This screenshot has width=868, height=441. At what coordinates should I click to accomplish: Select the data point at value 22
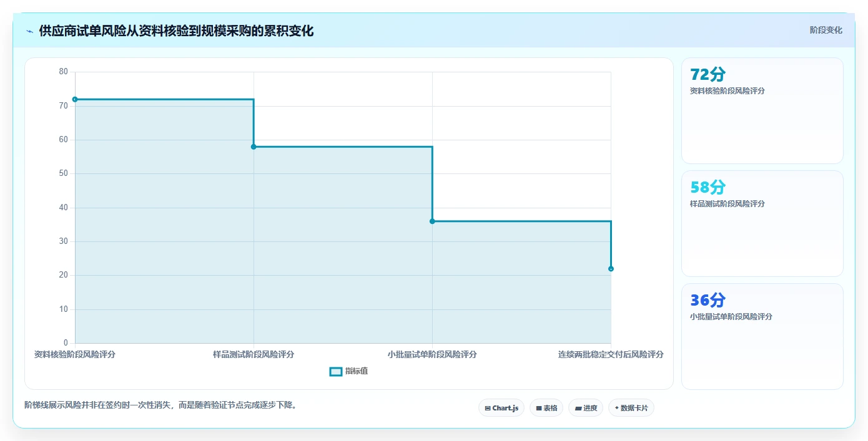tap(611, 269)
